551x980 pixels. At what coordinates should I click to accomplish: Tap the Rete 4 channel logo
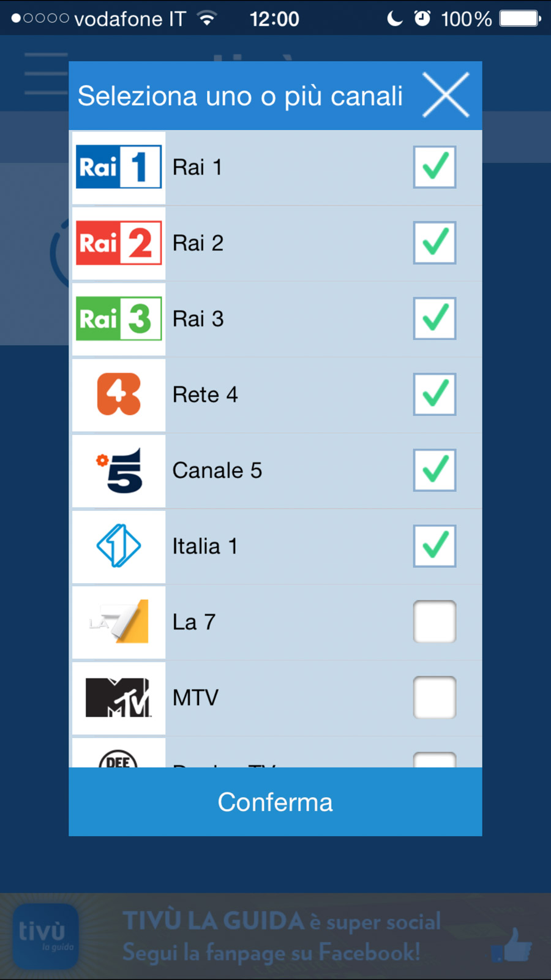119,394
